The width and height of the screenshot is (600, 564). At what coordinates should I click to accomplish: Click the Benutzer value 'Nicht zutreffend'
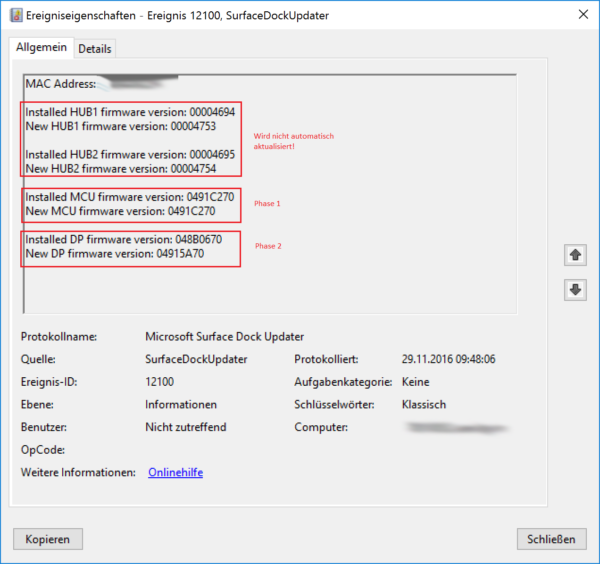pyautogui.click(x=186, y=427)
